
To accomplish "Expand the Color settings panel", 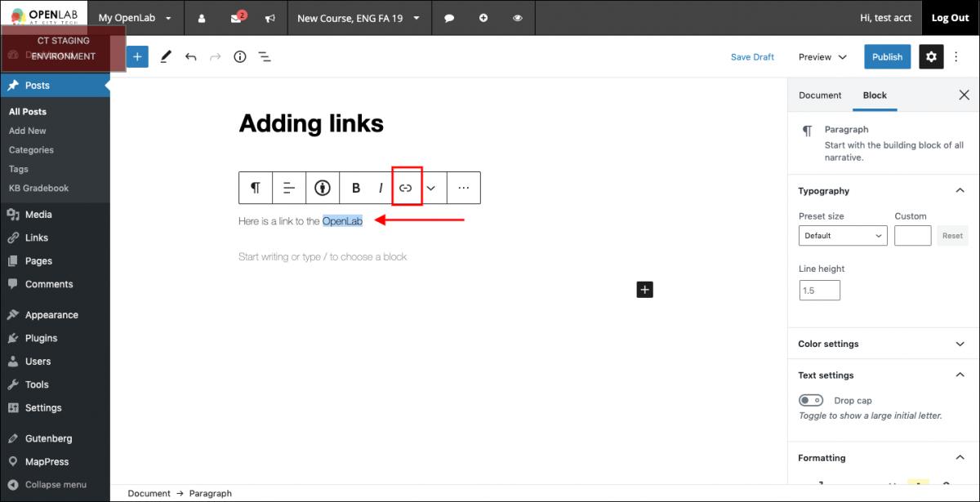I will (x=960, y=344).
